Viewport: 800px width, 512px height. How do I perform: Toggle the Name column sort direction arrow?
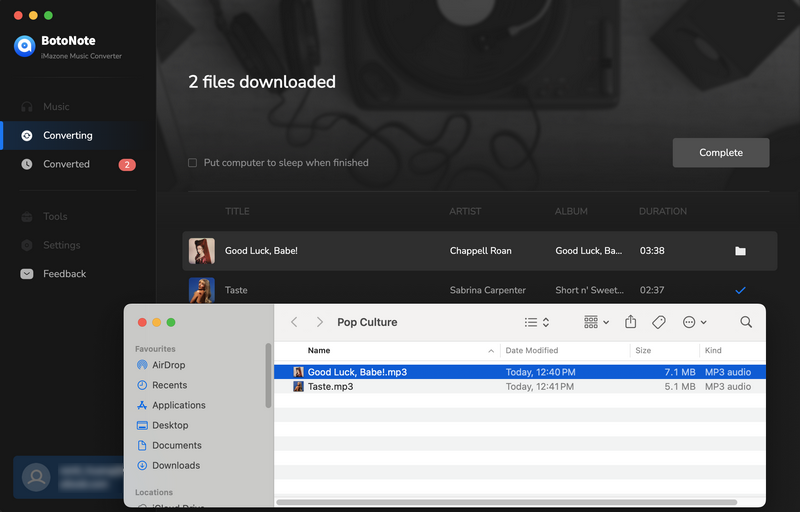(491, 351)
